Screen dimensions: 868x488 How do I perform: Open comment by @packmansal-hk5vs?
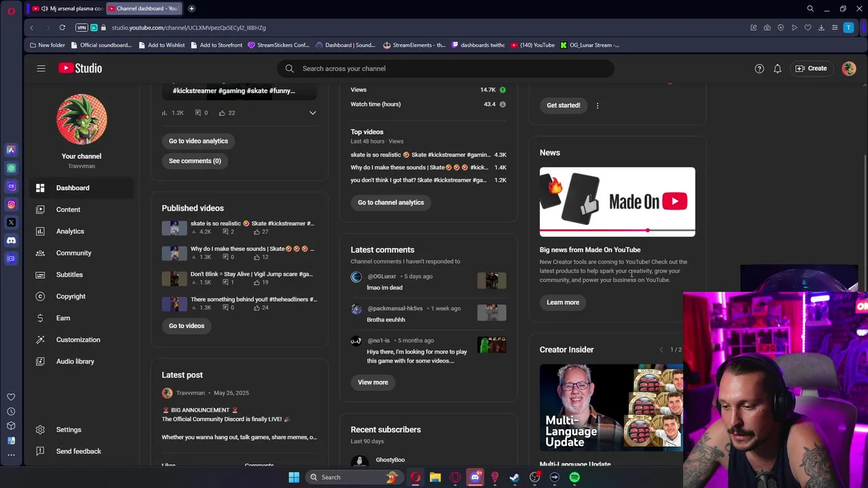[429, 314]
